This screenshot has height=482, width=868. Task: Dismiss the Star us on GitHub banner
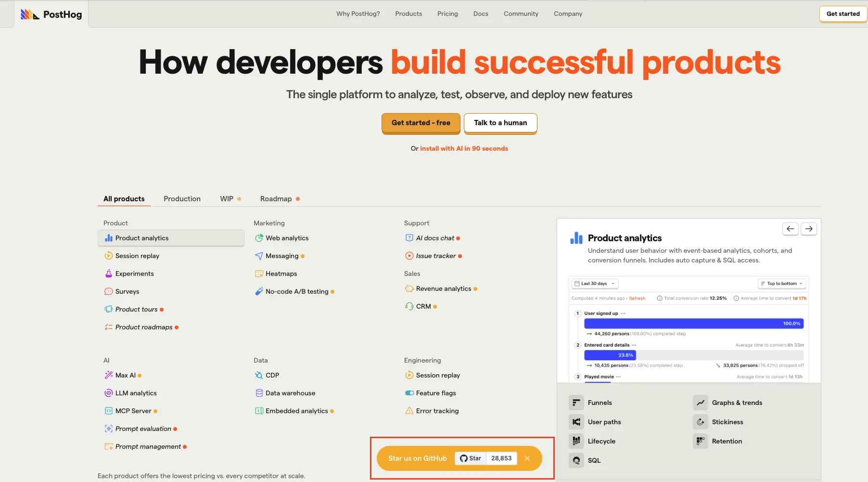click(527, 458)
